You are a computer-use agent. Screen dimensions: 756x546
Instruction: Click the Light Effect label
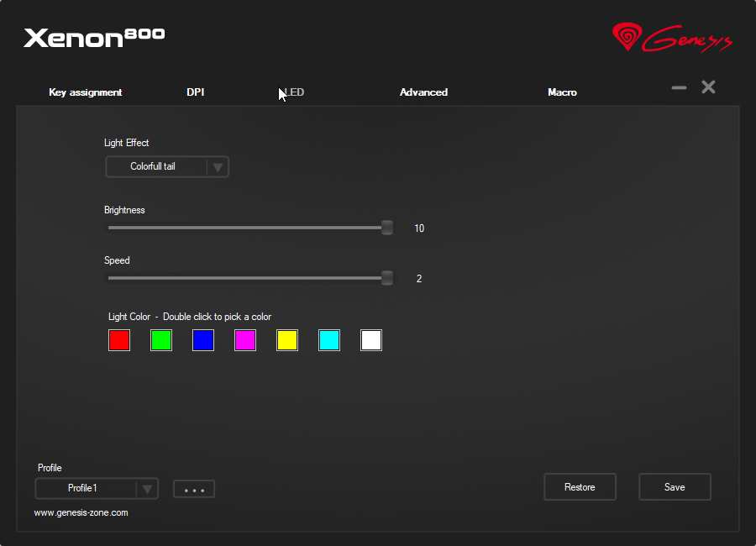[126, 143]
